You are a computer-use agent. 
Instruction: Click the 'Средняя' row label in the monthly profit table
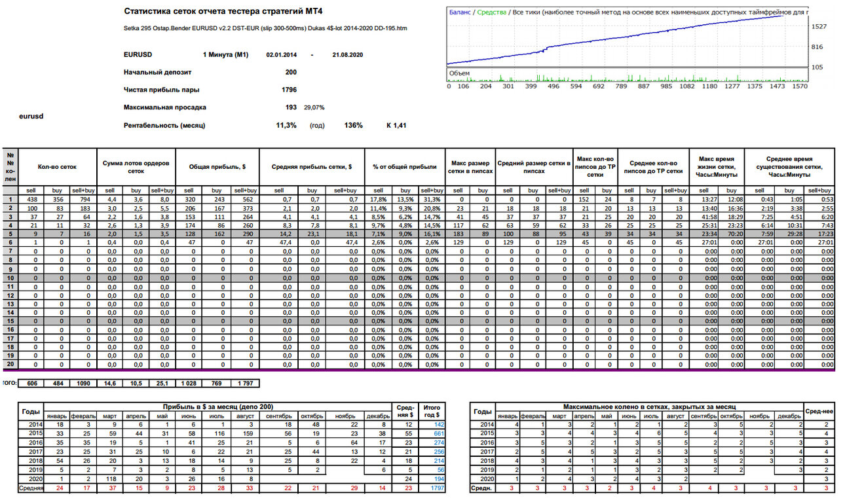31,488
